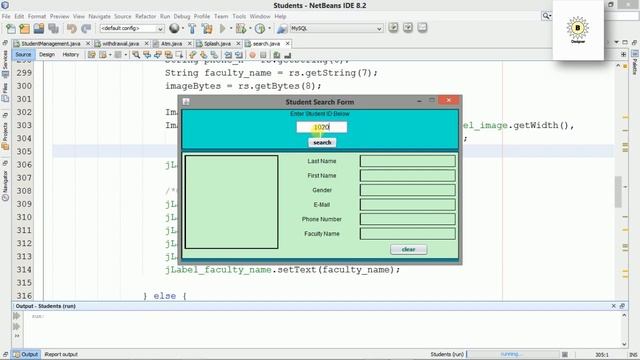The height and width of the screenshot is (360, 640).
Task: Expand the editor Back history dropdown arrow
Action: point(110,55)
